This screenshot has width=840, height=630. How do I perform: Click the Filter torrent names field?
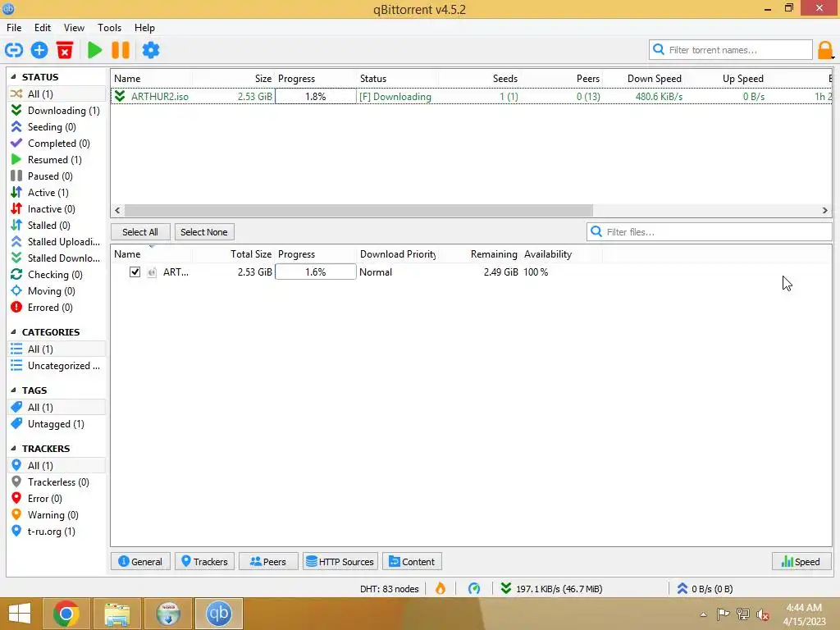731,50
